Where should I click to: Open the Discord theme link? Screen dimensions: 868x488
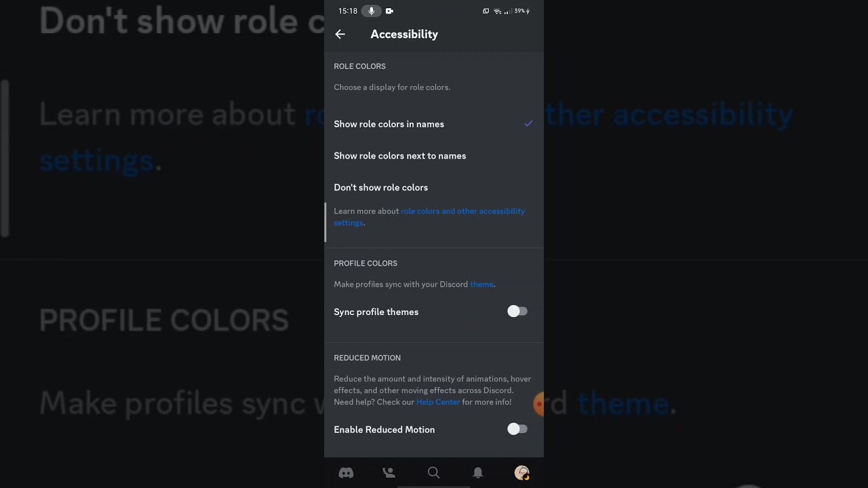click(x=481, y=285)
